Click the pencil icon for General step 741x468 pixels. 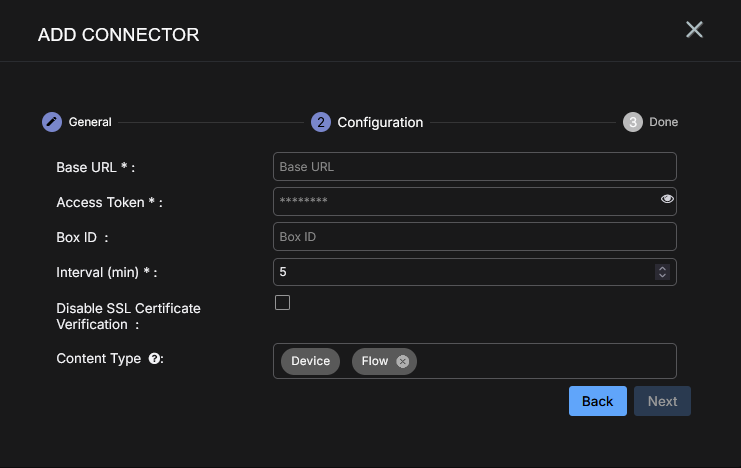pos(52,122)
